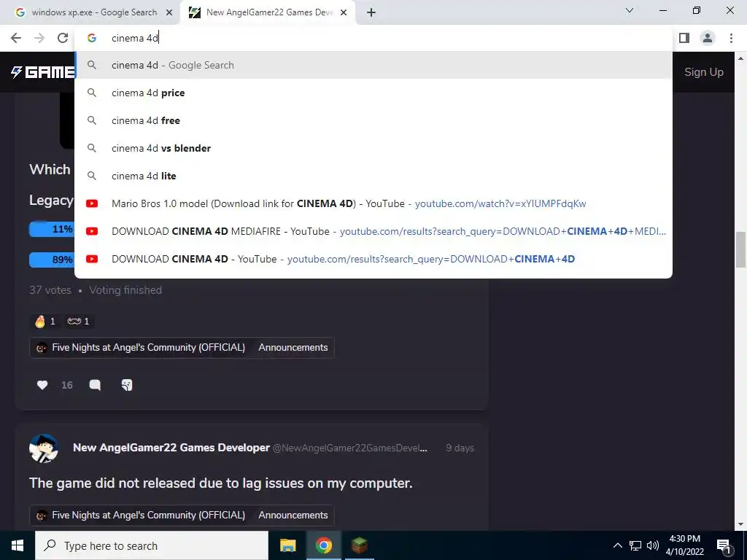This screenshot has height=560, width=747.
Task: Pick the 'cinema 4d vs blender' suggestion
Action: click(373, 148)
